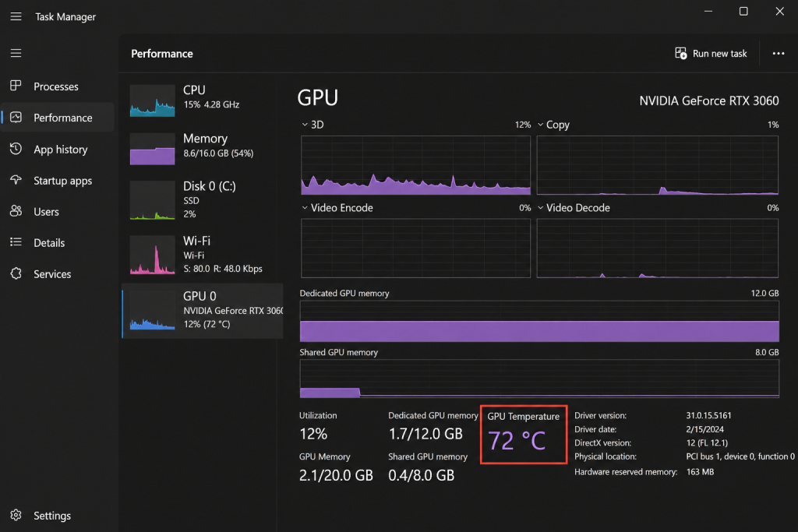Click the 3D usage graph
The width and height of the screenshot is (798, 532).
coord(415,165)
